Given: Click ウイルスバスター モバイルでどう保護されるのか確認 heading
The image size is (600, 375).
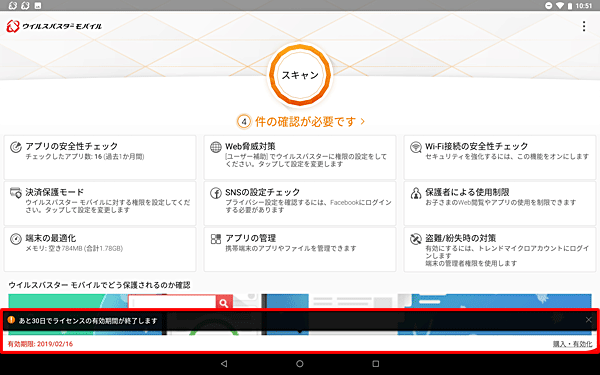Looking at the screenshot, I should coord(99,285).
